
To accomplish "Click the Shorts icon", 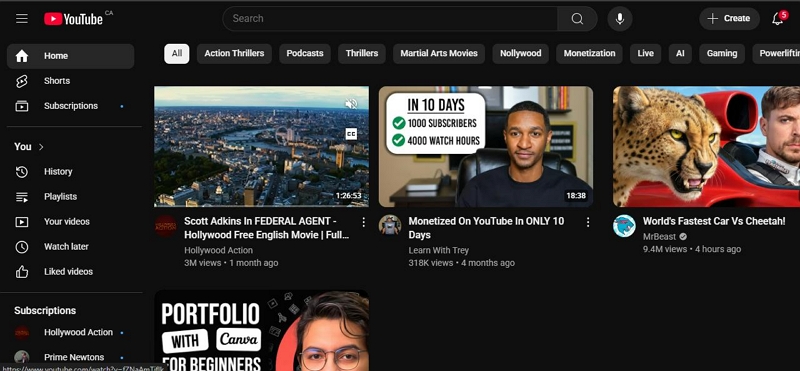I will click(x=22, y=81).
